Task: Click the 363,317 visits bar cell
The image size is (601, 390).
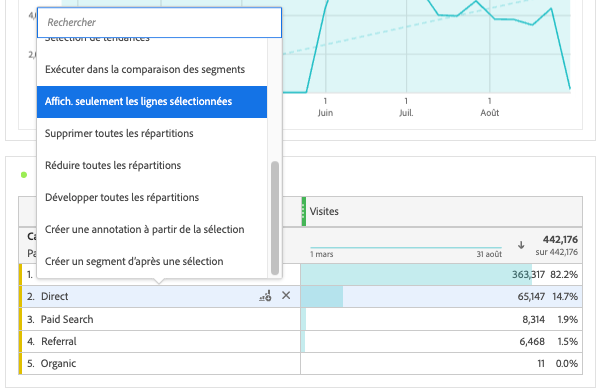Action: pos(442,274)
